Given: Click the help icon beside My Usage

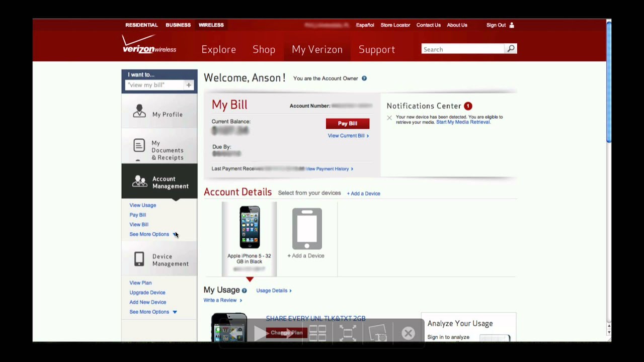Looking at the screenshot, I should tap(244, 291).
